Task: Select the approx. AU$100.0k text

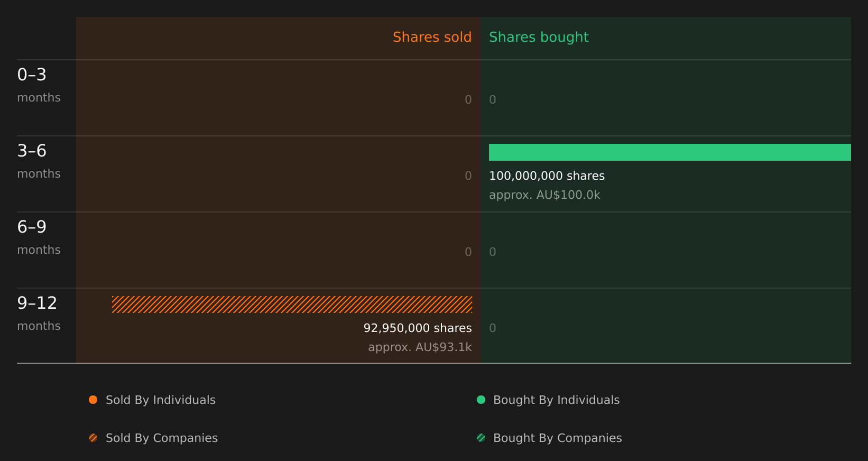Action: point(544,195)
